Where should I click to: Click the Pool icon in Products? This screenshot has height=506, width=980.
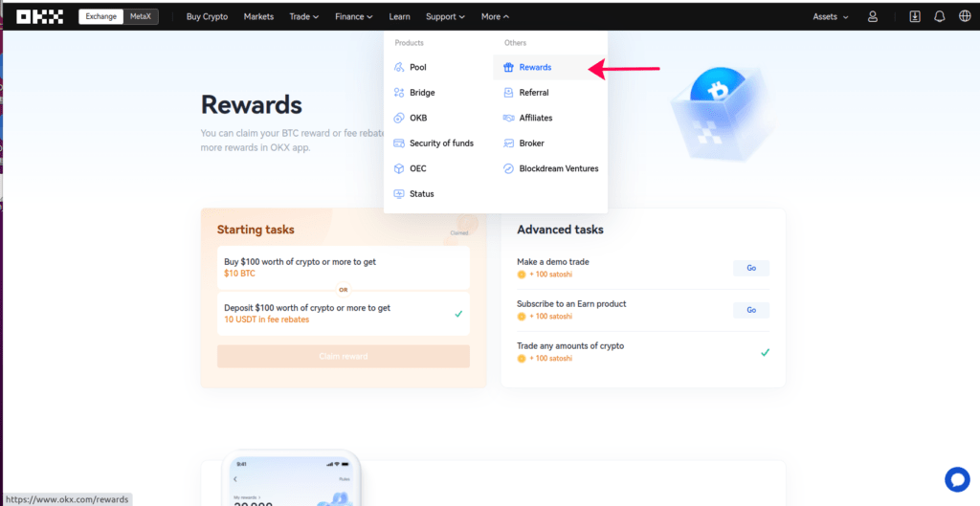399,68
